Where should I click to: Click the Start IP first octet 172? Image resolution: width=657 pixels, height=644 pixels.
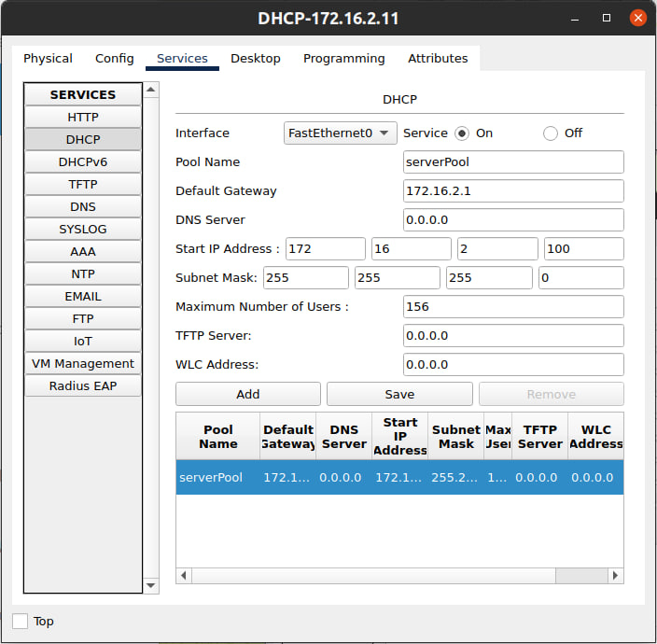click(x=326, y=248)
